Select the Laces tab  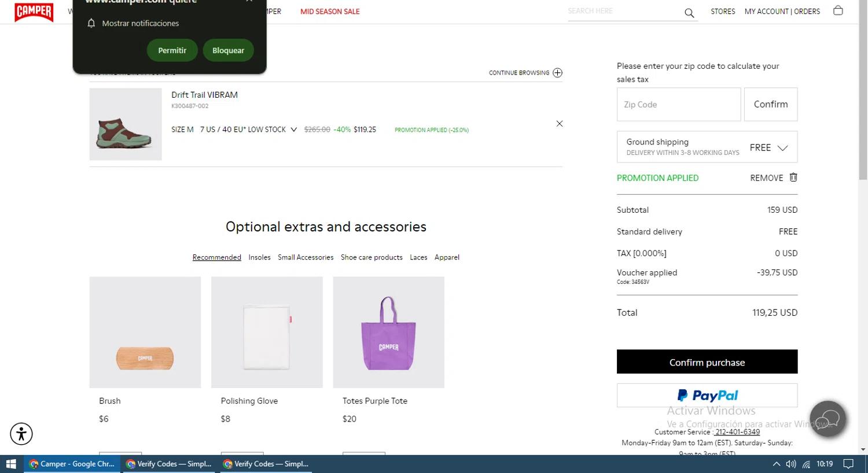click(x=418, y=257)
